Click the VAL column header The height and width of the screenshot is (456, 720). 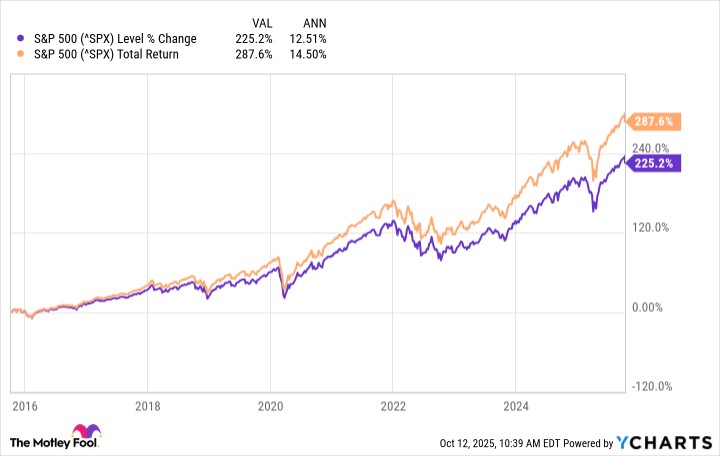[x=261, y=22]
